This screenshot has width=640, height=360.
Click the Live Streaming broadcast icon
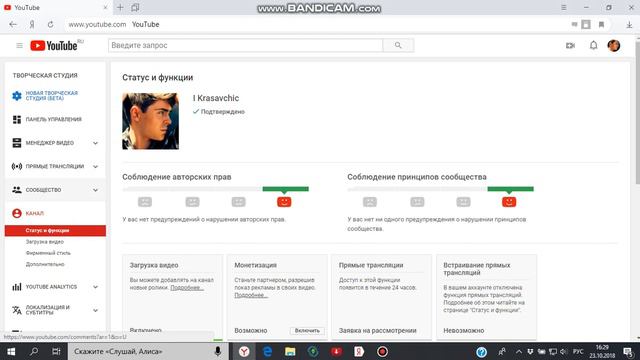17,166
